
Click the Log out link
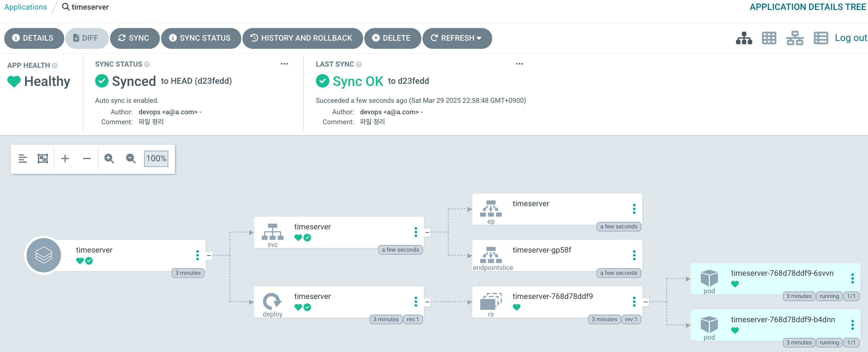click(x=851, y=38)
